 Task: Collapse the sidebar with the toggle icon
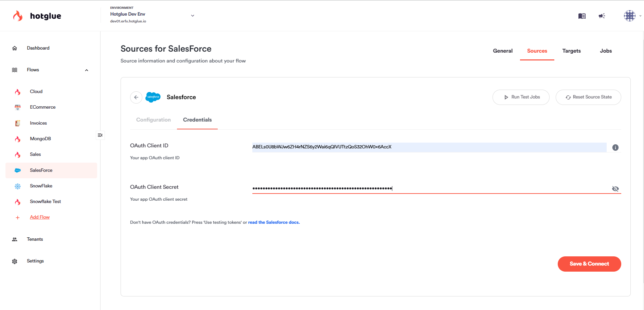click(x=100, y=135)
